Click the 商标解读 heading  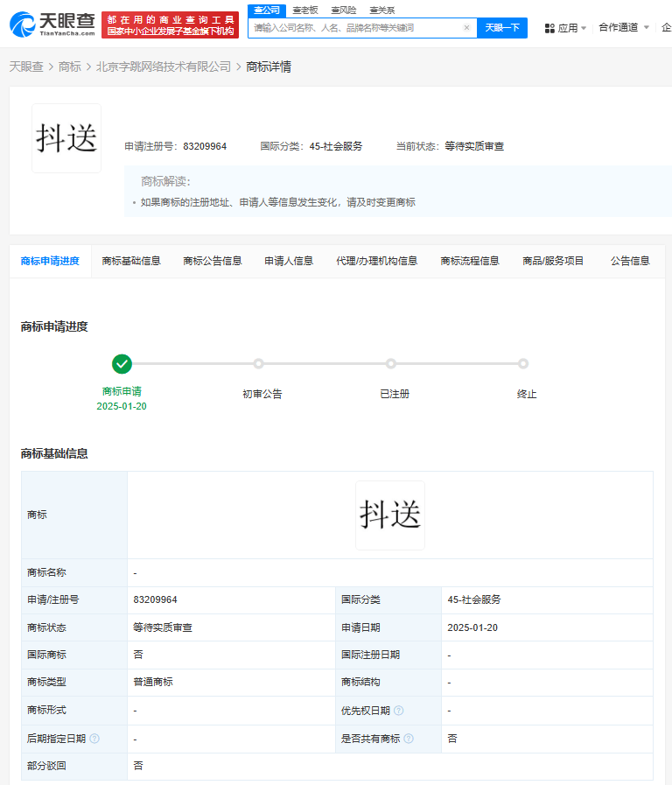(x=165, y=181)
